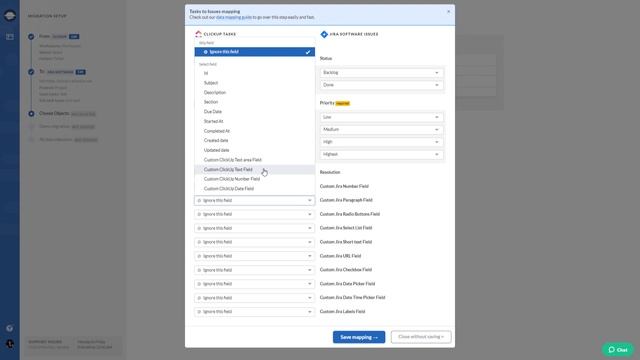Click the Choose Objects step in the background
The height and width of the screenshot is (360, 640).
pyautogui.click(x=54, y=113)
